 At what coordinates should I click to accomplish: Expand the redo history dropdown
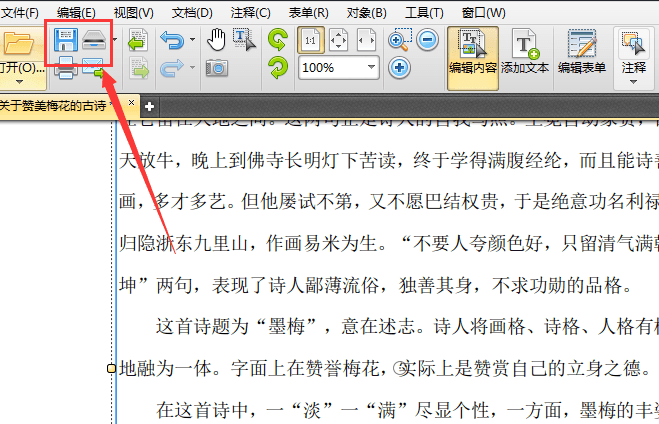tap(192, 67)
